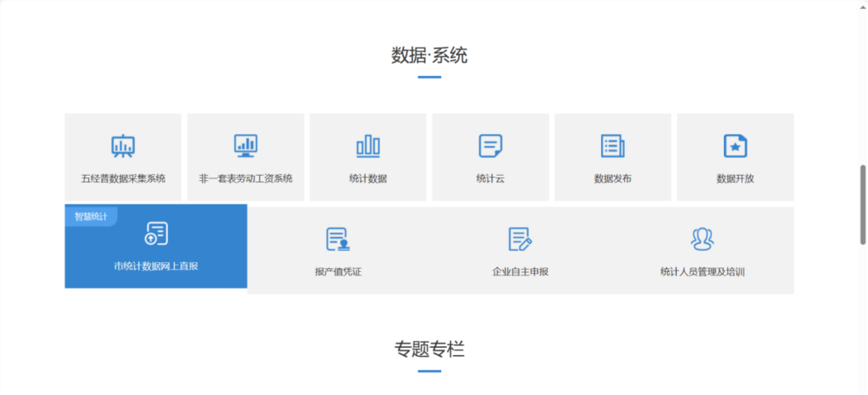This screenshot has height=395, width=868.
Task: Click the 五经普数据采集系统 presentation board icon
Action: [x=123, y=146]
